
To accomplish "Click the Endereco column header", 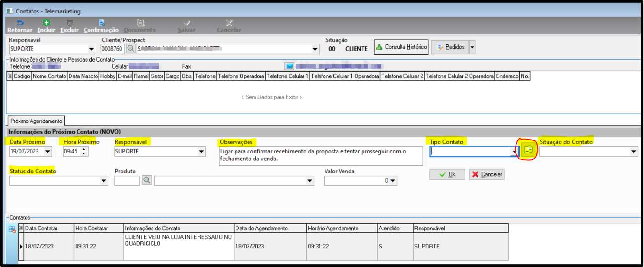I will (x=507, y=76).
